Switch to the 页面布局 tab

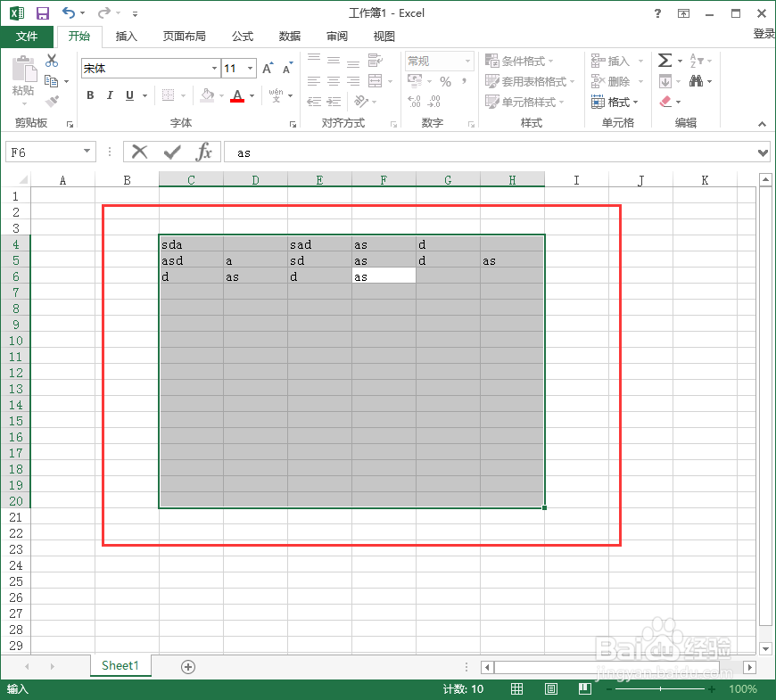184,36
